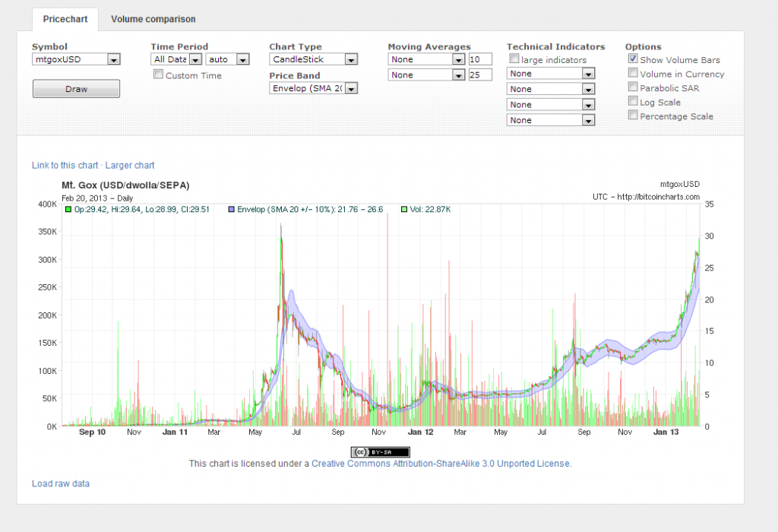This screenshot has width=778, height=532.
Task: Click the Creative Commons BY-SA license badge
Action: coord(379,452)
